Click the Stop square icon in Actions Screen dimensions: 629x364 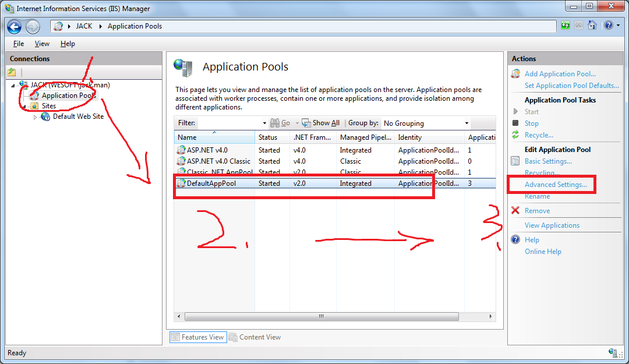point(515,123)
